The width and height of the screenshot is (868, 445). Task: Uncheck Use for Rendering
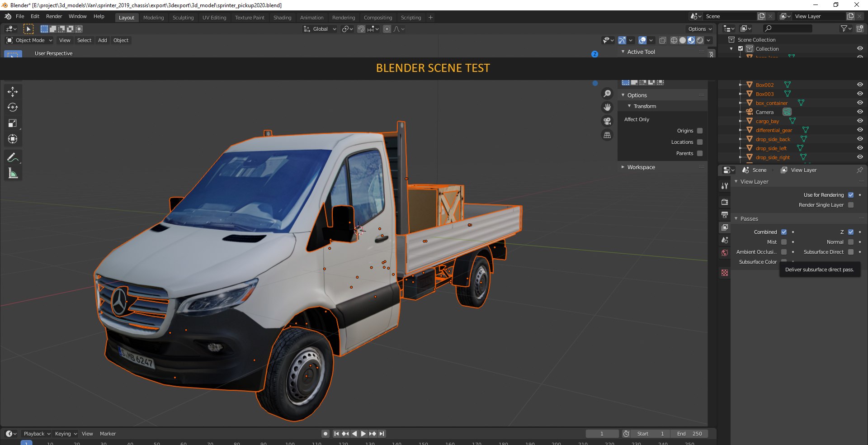click(851, 195)
